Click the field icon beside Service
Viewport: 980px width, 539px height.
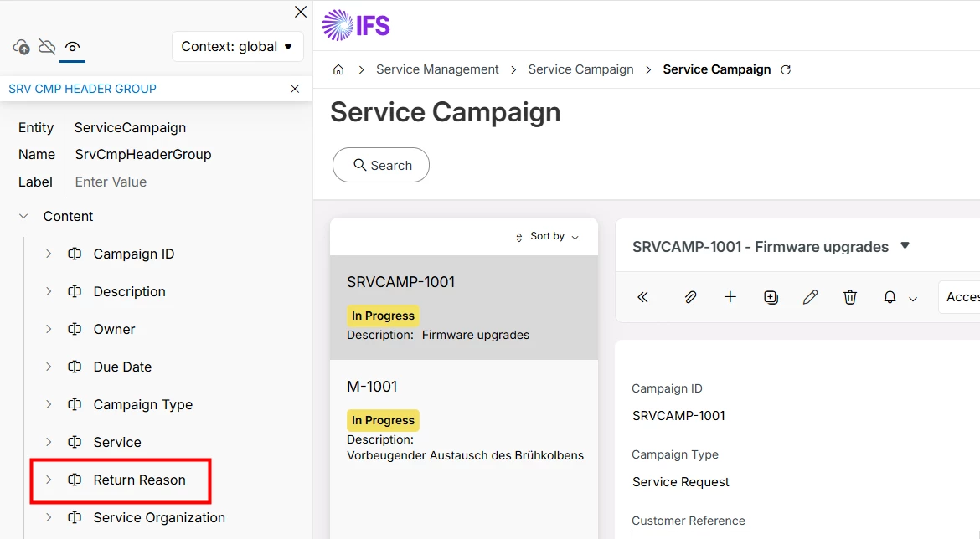[x=75, y=442]
